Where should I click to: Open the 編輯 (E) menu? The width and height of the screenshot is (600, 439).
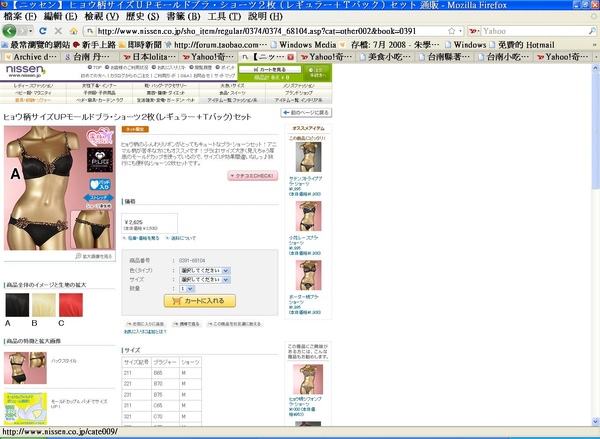click(x=60, y=17)
